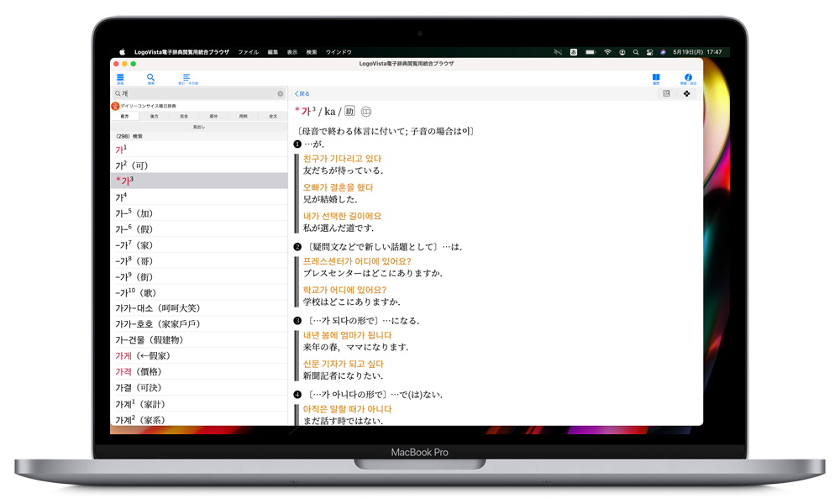This screenshot has height=504, width=840.
Task: Click the boxed 助 part-of-speech icon
Action: pos(349,112)
